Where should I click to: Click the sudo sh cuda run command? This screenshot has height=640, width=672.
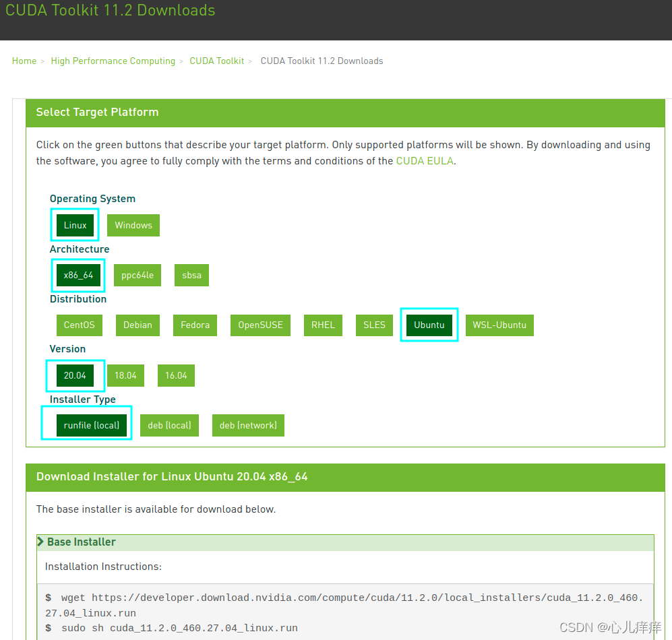(x=179, y=628)
